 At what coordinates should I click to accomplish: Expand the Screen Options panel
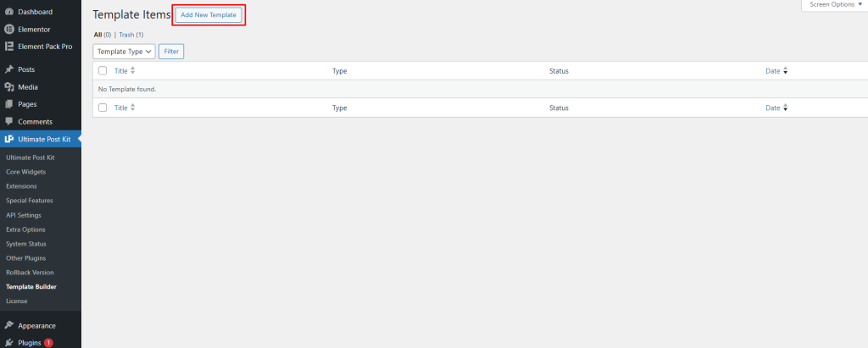click(x=835, y=4)
